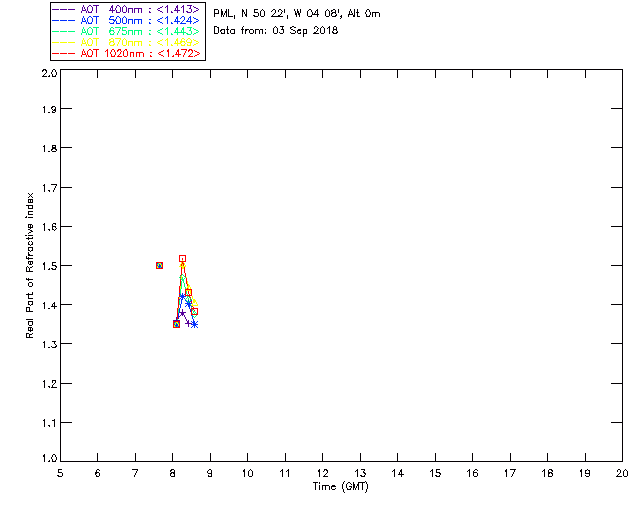Click the 1.0 tick label on y-axis
The width and height of the screenshot is (640, 512).
point(49,459)
